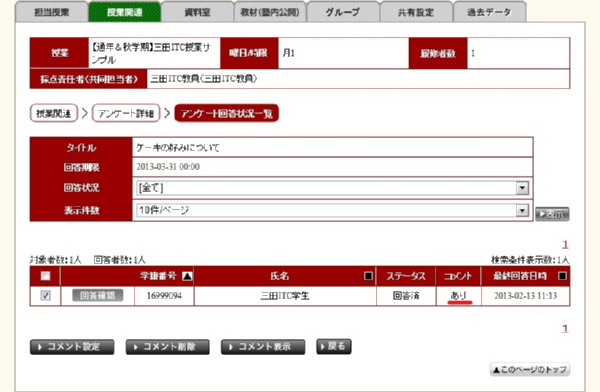This screenshot has height=392, width=600.
Task: Expand the 表示件数 10件/ページ dropdown
Action: (x=332, y=210)
